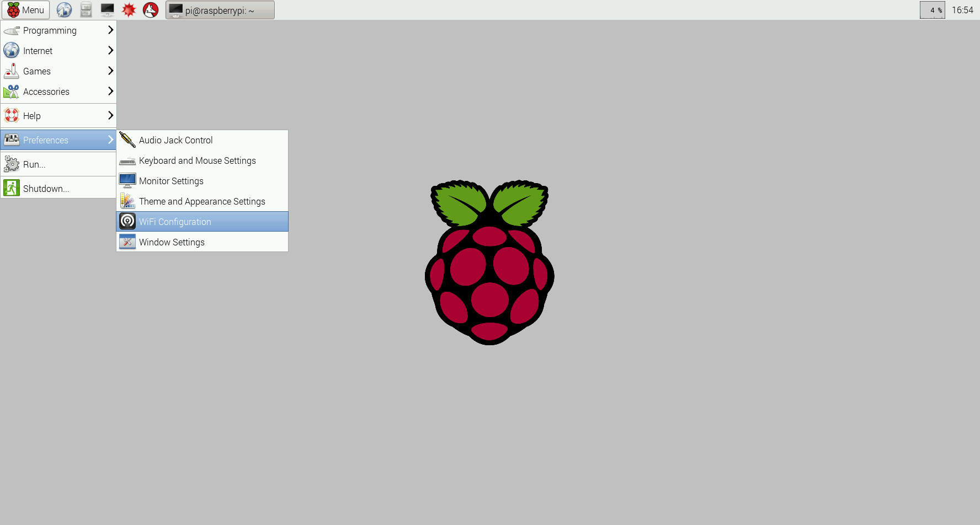
Task: Choose Shutdown... from the menu
Action: (58, 189)
